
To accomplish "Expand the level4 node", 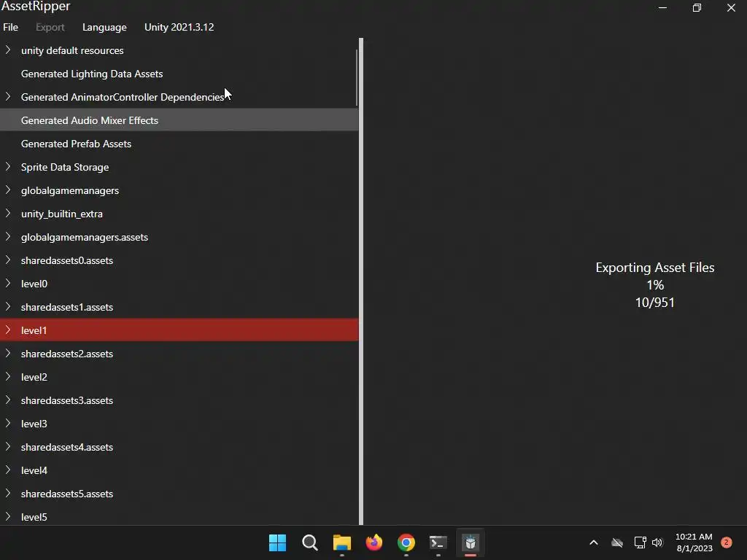I will [x=7, y=470].
